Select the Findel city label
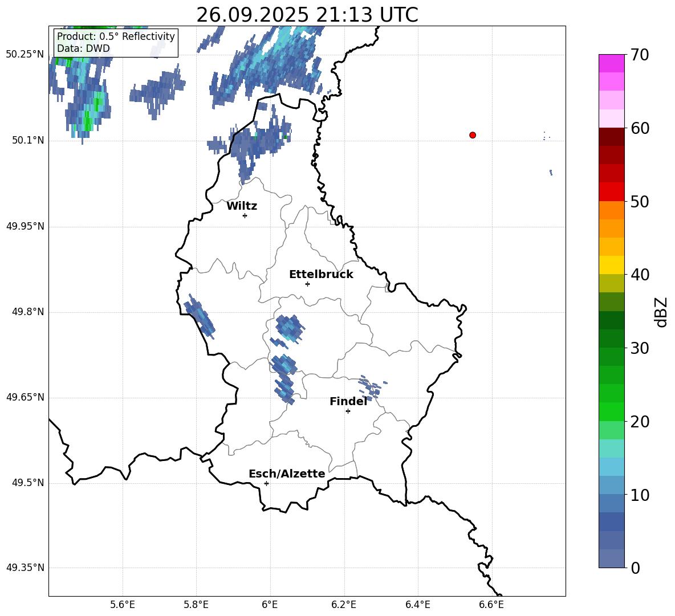Image resolution: width=675 pixels, height=616 pixels. pos(348,401)
